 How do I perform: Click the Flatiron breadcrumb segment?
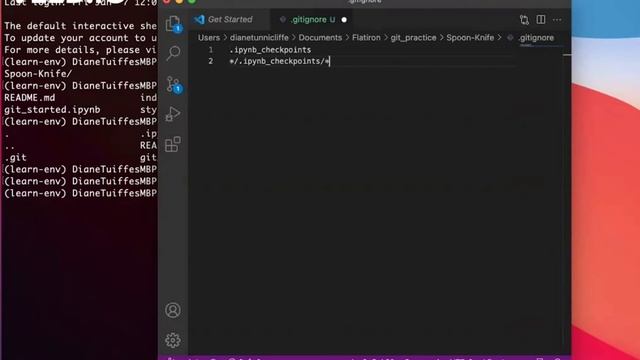(366, 38)
